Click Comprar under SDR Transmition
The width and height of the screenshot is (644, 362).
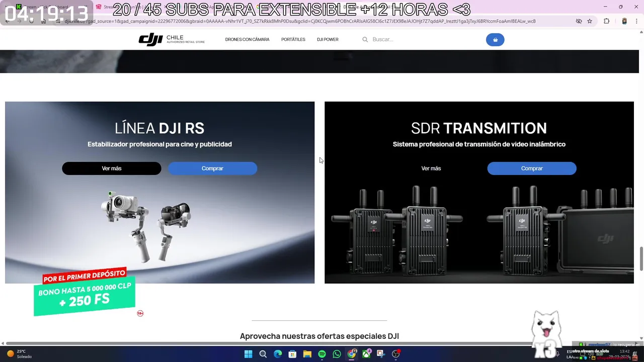[532, 168]
